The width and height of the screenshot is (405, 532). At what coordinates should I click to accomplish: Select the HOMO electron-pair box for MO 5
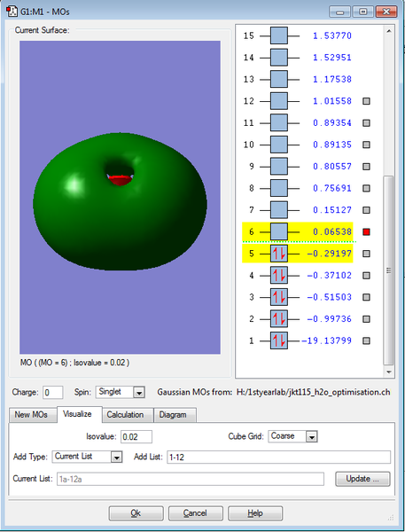(279, 254)
